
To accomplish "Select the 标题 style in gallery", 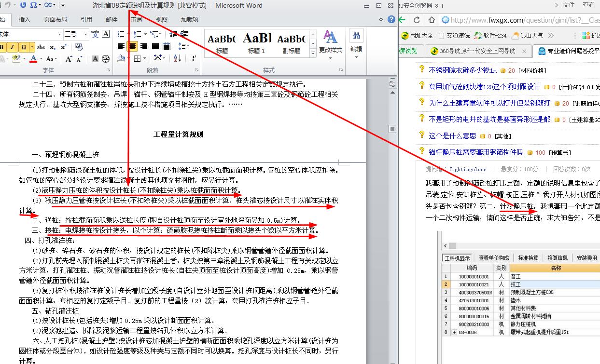I will click(x=222, y=43).
